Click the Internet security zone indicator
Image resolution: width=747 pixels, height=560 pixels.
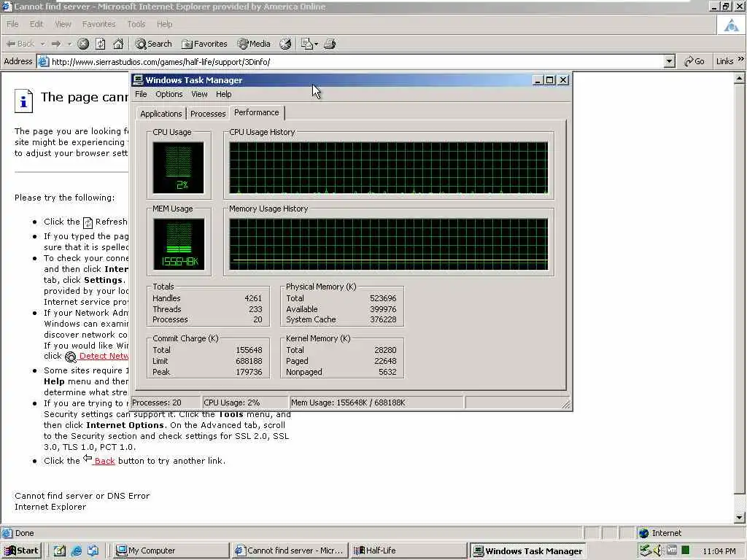685,533
